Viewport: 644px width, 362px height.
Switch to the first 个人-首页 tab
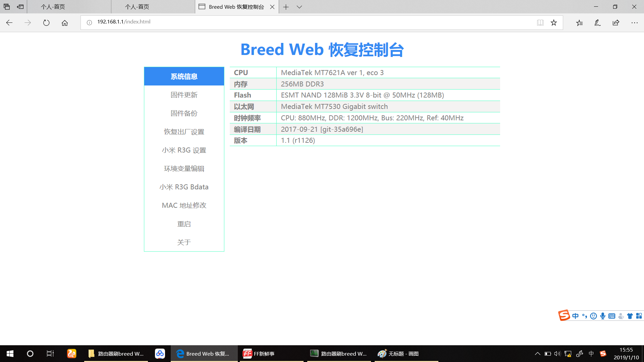pos(69,7)
